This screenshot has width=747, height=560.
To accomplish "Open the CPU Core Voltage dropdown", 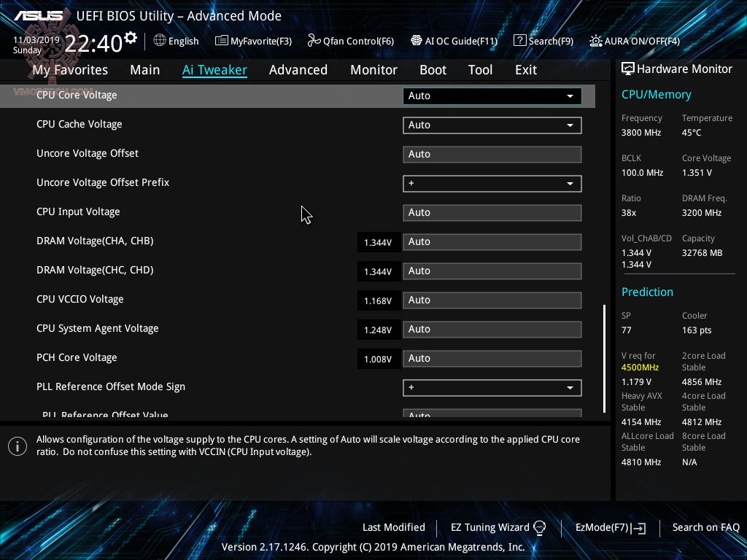I will pos(492,96).
